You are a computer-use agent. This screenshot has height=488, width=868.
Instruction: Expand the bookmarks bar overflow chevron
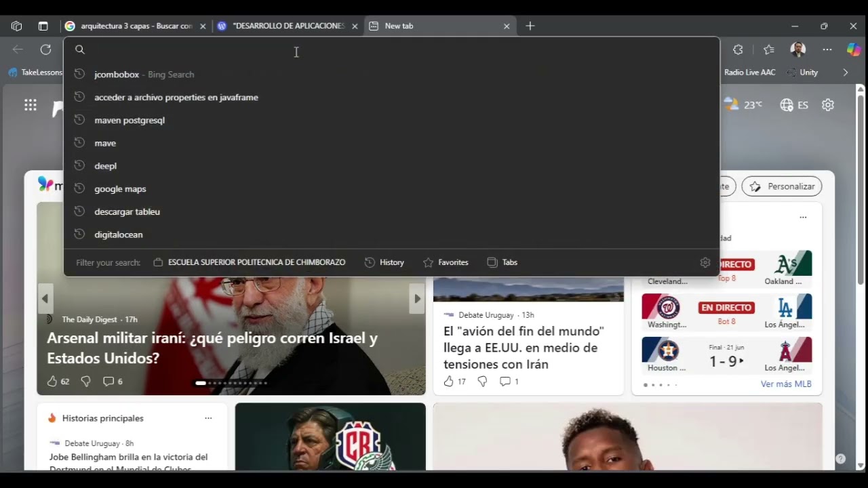pos(845,73)
